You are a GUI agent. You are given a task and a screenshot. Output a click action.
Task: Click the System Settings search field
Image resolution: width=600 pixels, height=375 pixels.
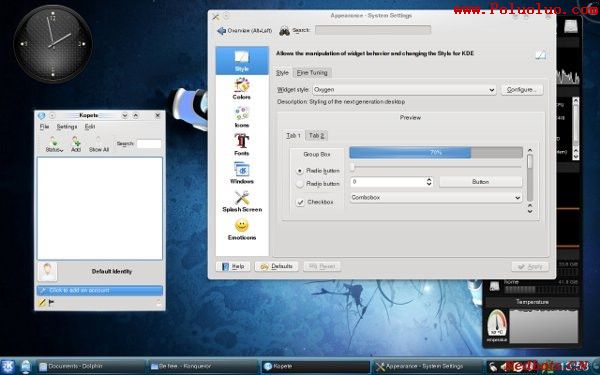tap(373, 30)
